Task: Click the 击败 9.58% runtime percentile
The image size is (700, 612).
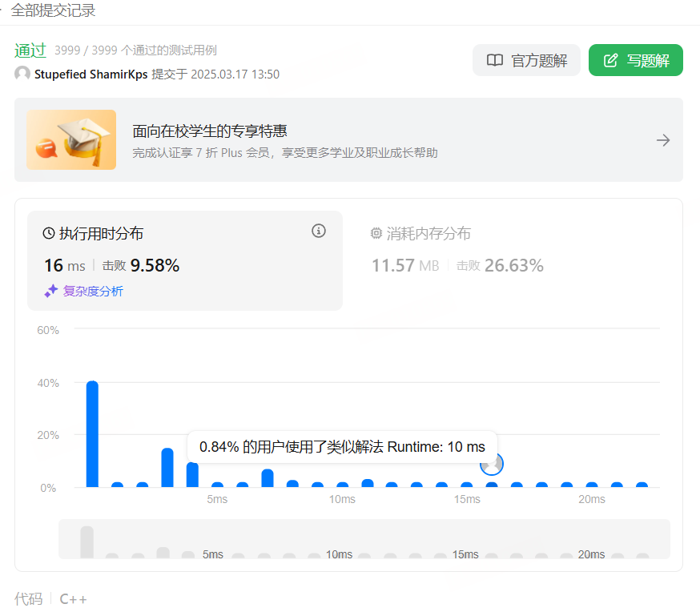Action: 141,266
